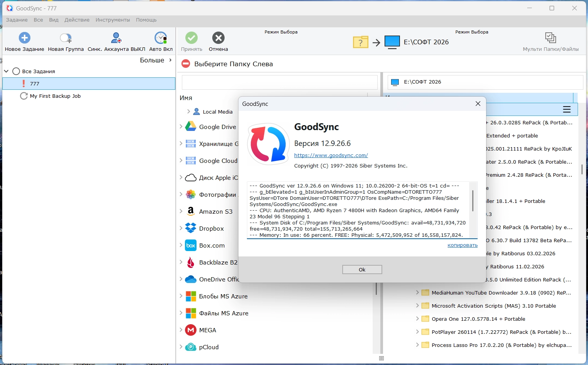Select the pCloud icon
This screenshot has width=588, height=365.
(x=191, y=347)
